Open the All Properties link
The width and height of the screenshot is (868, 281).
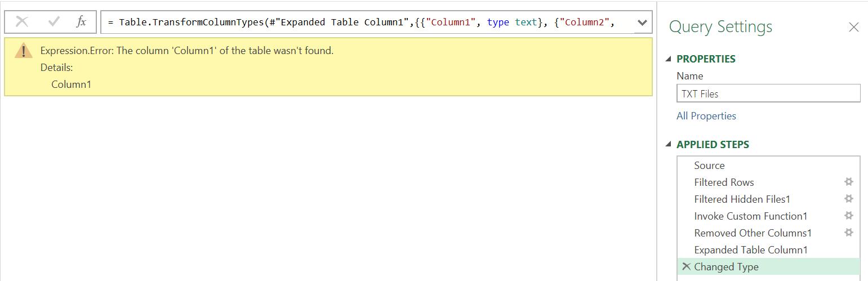coord(706,116)
